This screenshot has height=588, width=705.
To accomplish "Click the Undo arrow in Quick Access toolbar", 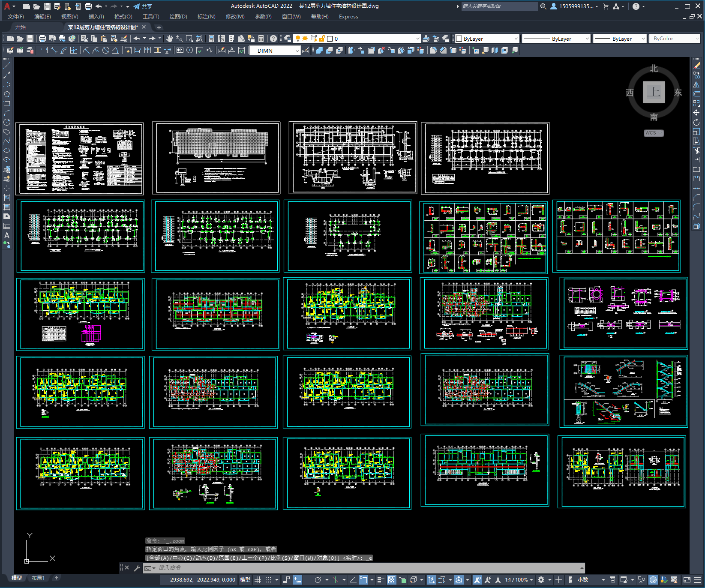I will pos(99,6).
